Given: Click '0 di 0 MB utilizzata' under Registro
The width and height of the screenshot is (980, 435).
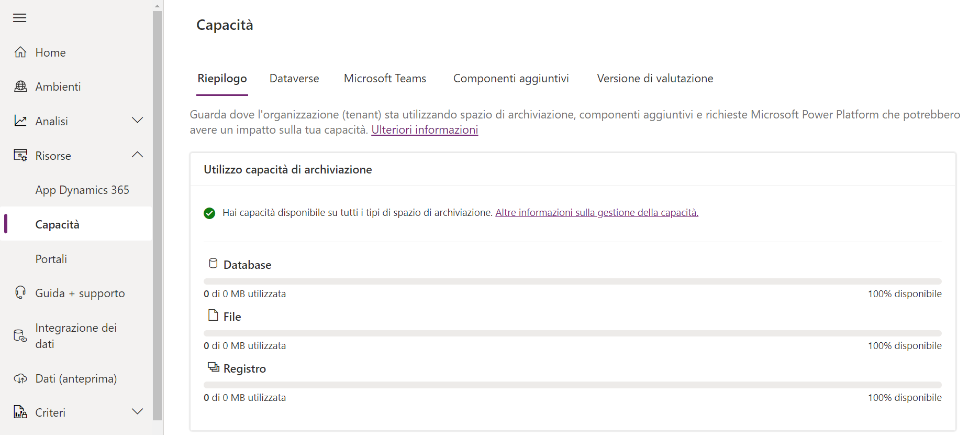Looking at the screenshot, I should [x=244, y=398].
